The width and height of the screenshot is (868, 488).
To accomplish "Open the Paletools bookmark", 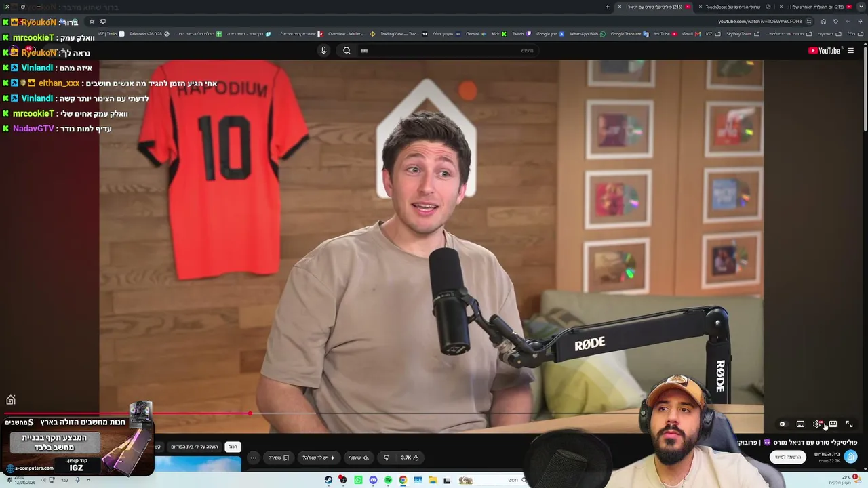I will (x=149, y=33).
